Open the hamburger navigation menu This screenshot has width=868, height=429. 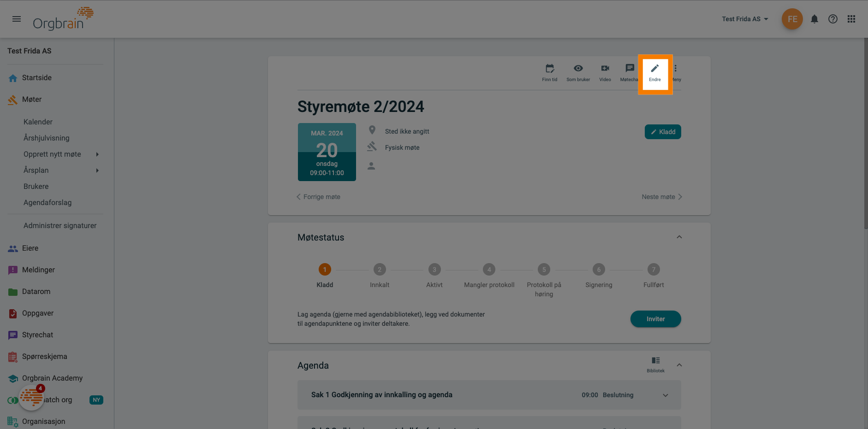[17, 19]
